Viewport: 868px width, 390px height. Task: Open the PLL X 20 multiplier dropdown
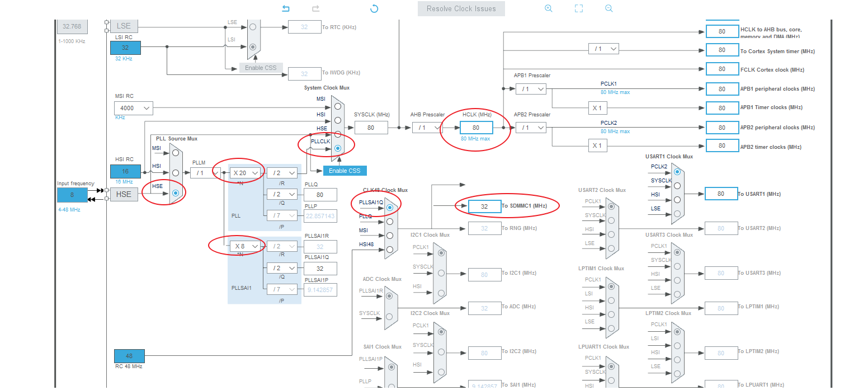[246, 173]
